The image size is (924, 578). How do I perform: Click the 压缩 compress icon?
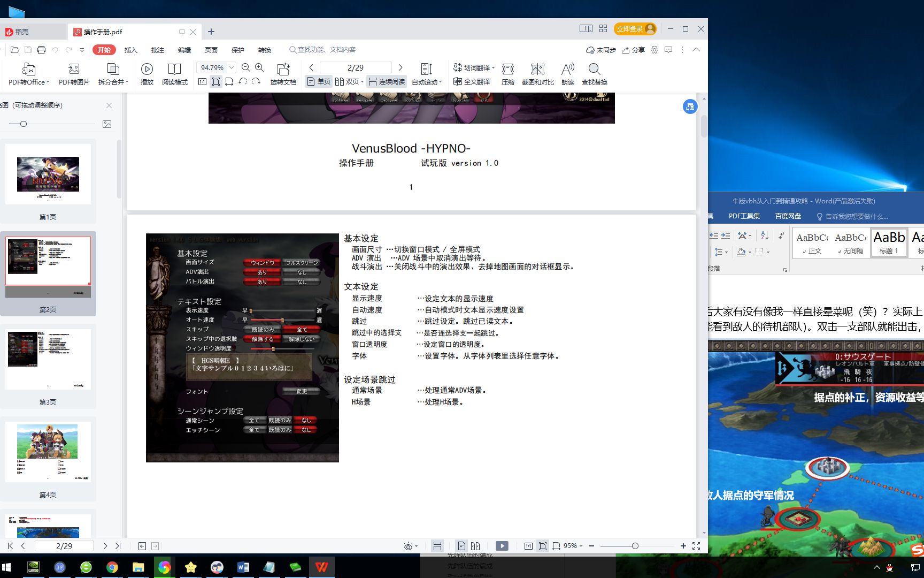pos(508,74)
